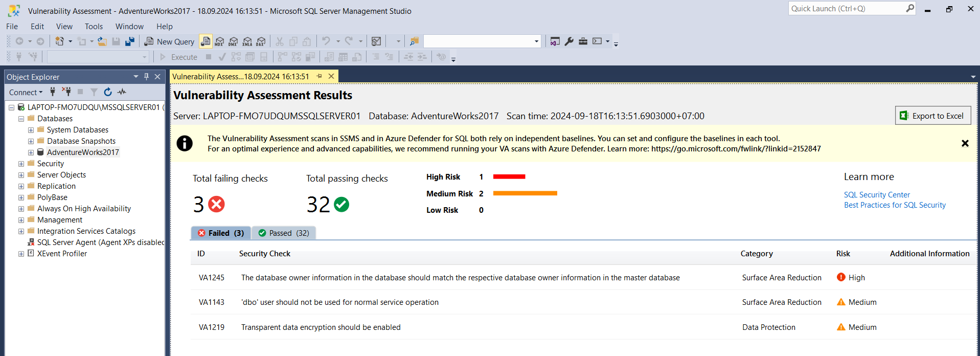
Task: Open an Analysis Services DAX query
Action: [261, 41]
